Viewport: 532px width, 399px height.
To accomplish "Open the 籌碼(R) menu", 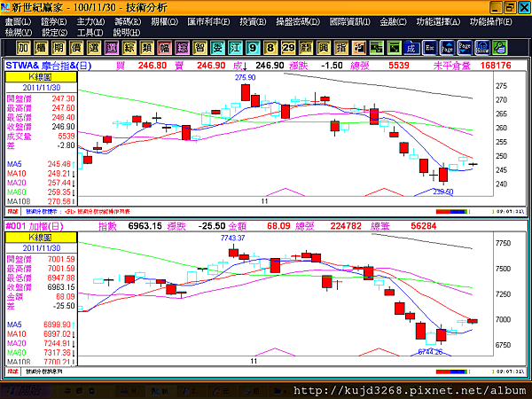I will pyautogui.click(x=128, y=21).
